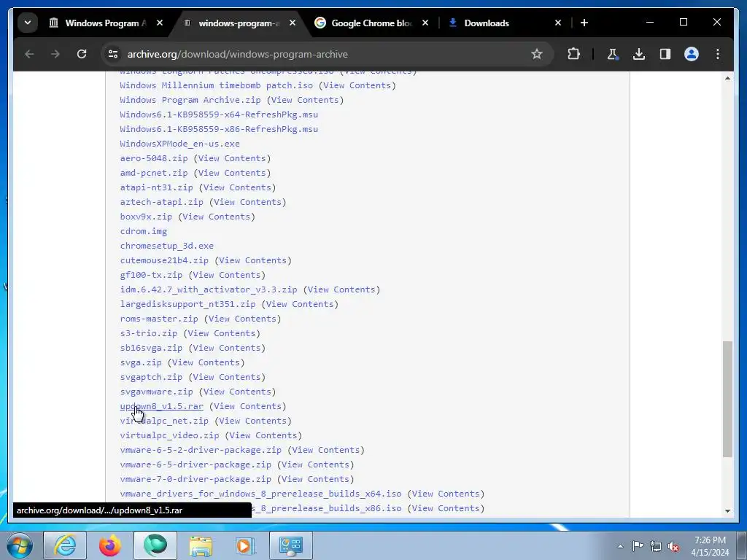Viewport: 747px width, 560px height.
Task: Open Windows6.1-KB958559-x64-RefreshPkg.msu link
Action: [219, 114]
